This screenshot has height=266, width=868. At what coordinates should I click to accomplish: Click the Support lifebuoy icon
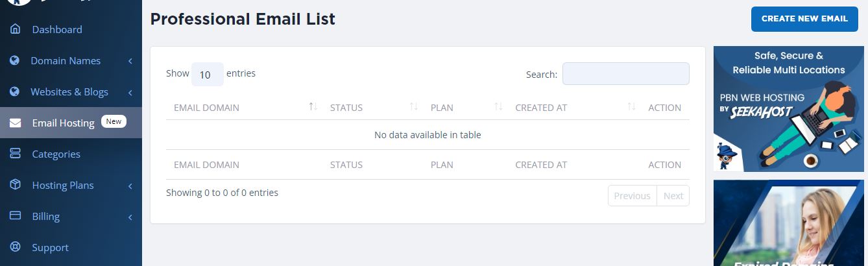pos(16,247)
